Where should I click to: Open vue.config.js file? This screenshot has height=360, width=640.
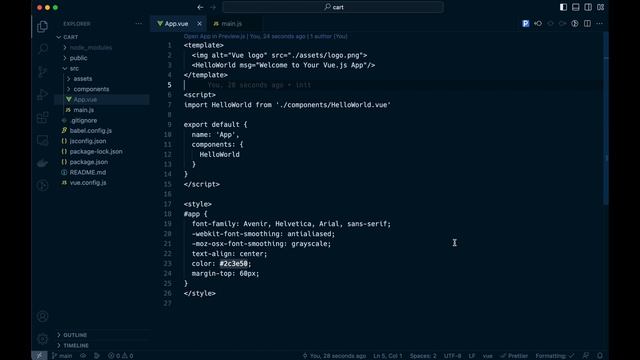[102, 182]
